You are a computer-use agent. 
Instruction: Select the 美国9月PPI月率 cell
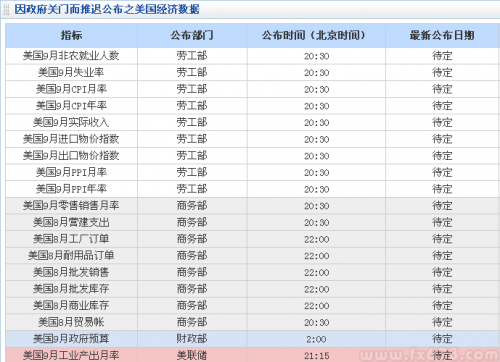coord(71,172)
